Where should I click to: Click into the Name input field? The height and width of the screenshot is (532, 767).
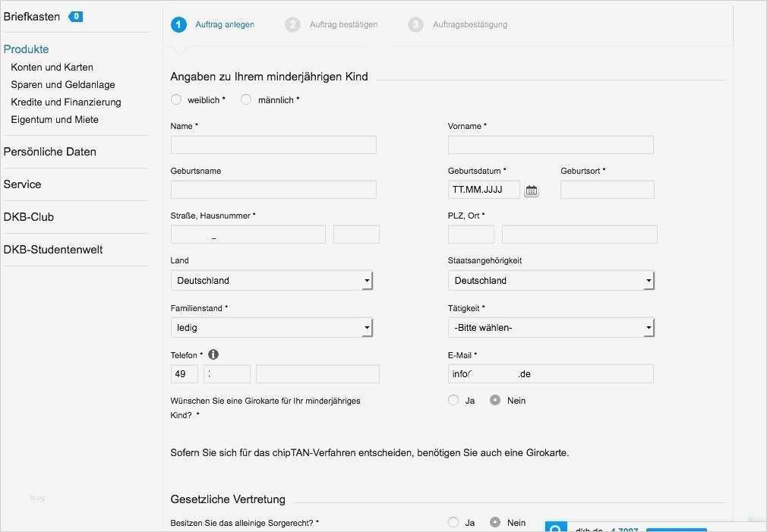pos(273,144)
